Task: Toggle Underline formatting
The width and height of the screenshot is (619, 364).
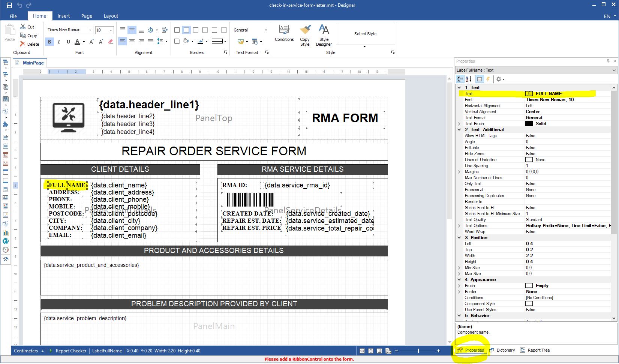Action: (68, 42)
